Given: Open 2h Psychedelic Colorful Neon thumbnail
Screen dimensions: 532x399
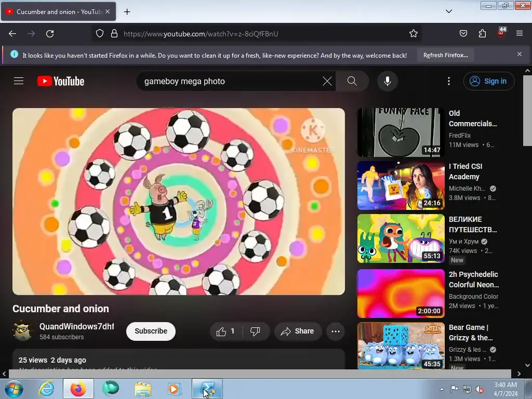Looking at the screenshot, I should pos(401,294).
